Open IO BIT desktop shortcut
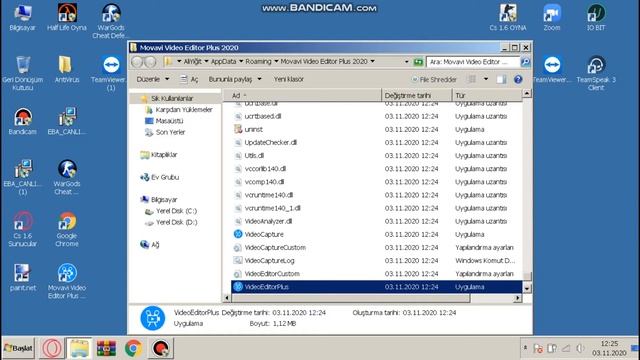640x360 pixels. click(596, 18)
